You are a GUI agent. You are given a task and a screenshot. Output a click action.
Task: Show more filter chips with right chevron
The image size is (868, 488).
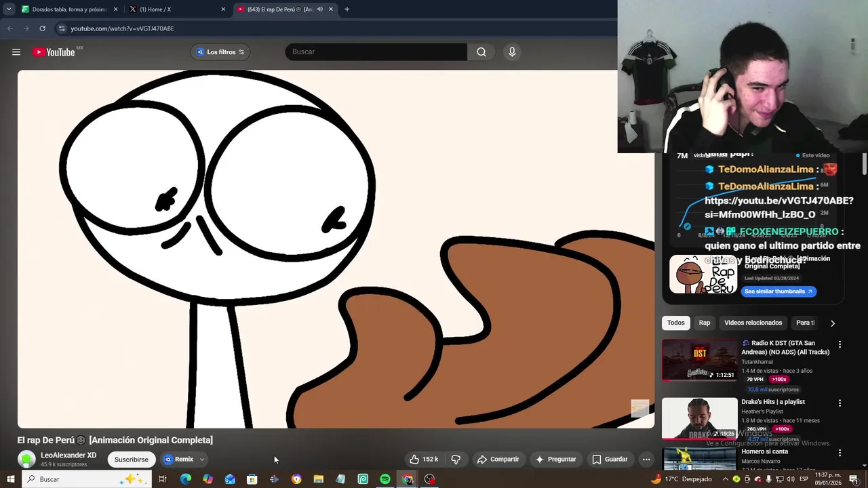click(833, 323)
